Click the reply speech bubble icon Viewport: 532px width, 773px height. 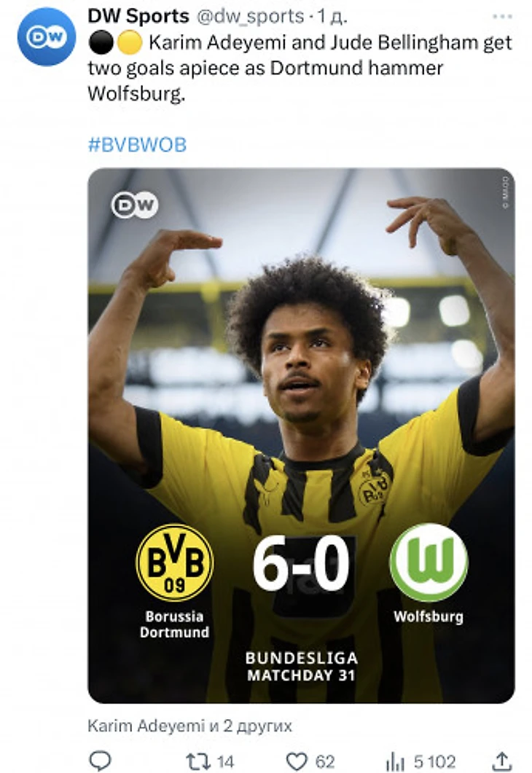point(100,761)
